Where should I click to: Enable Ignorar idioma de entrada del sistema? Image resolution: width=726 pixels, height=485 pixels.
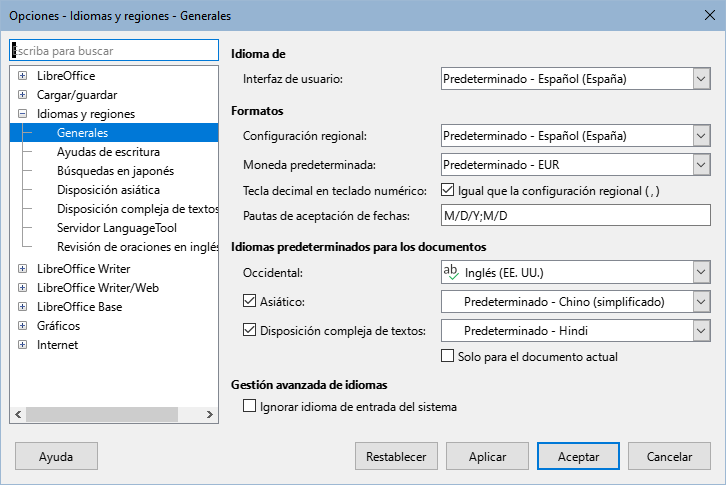point(249,406)
